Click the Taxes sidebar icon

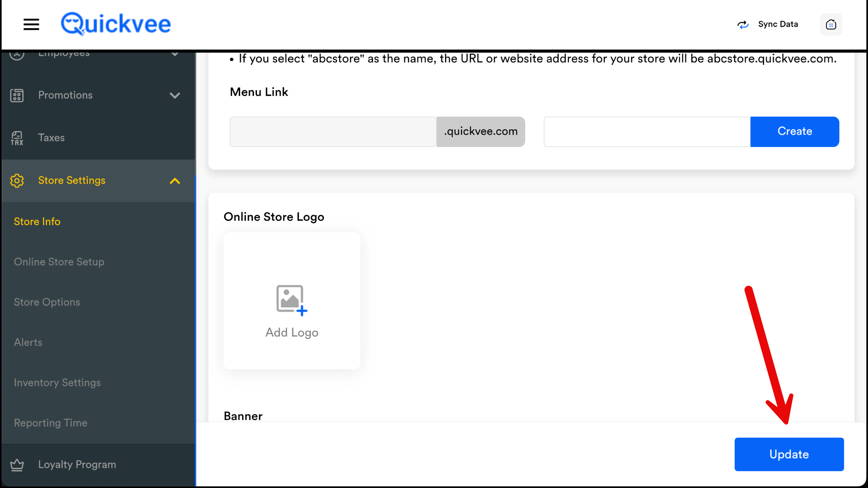click(x=17, y=138)
